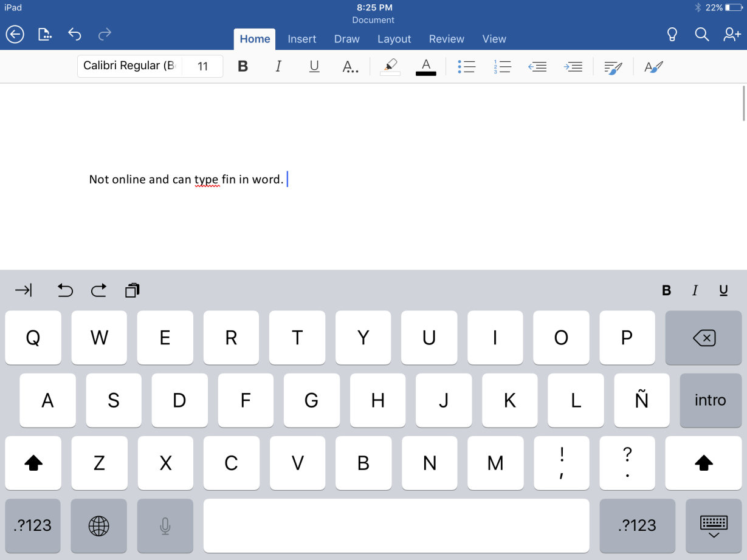The width and height of the screenshot is (747, 560).
Task: Tap the backspace delete key
Action: pyautogui.click(x=704, y=338)
